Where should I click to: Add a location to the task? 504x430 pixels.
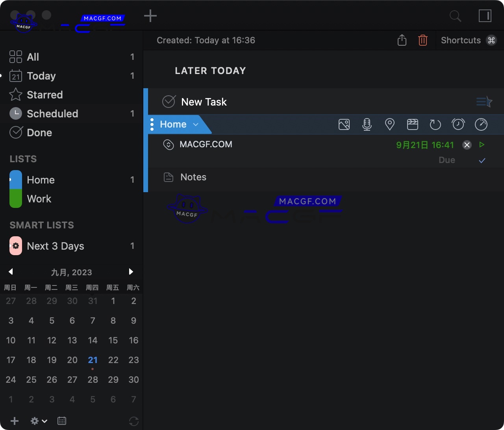coord(390,124)
